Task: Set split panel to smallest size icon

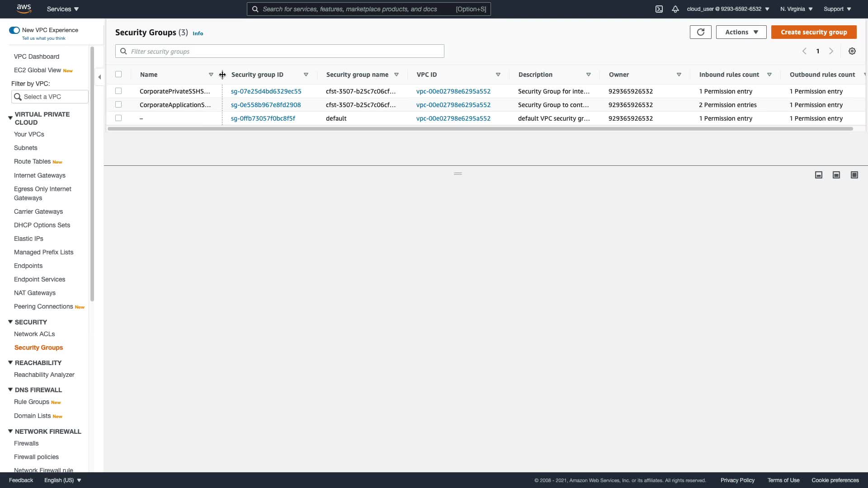Action: [x=818, y=175]
